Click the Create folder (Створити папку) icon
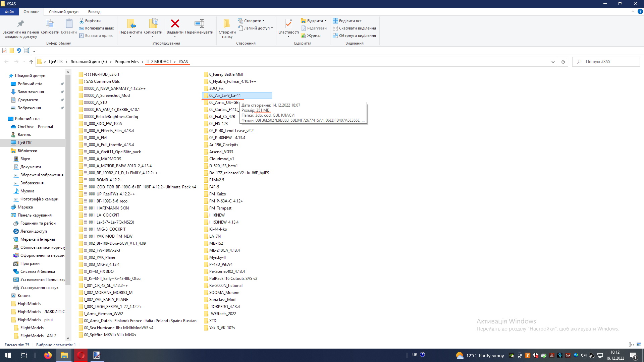Image resolution: width=644 pixels, height=362 pixels. click(227, 24)
